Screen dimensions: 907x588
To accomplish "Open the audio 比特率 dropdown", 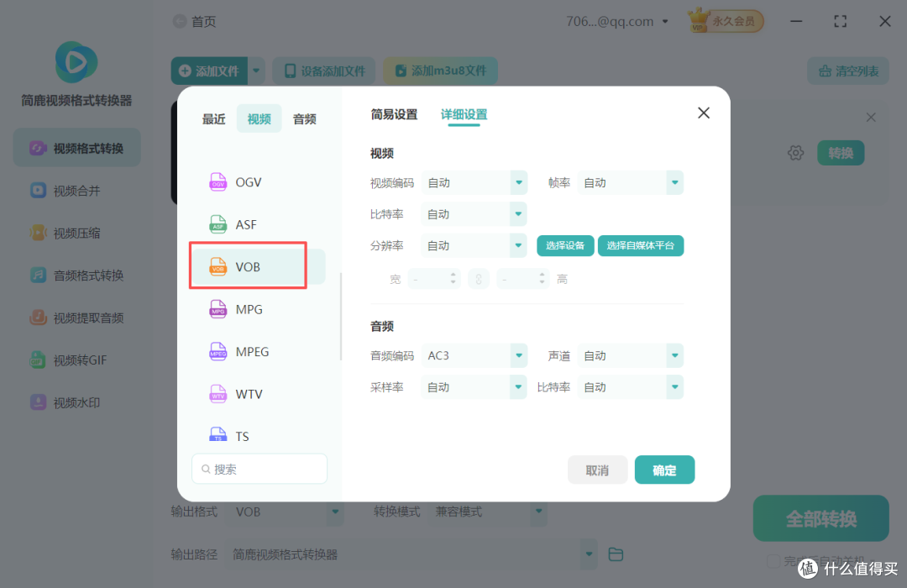I will 631,387.
